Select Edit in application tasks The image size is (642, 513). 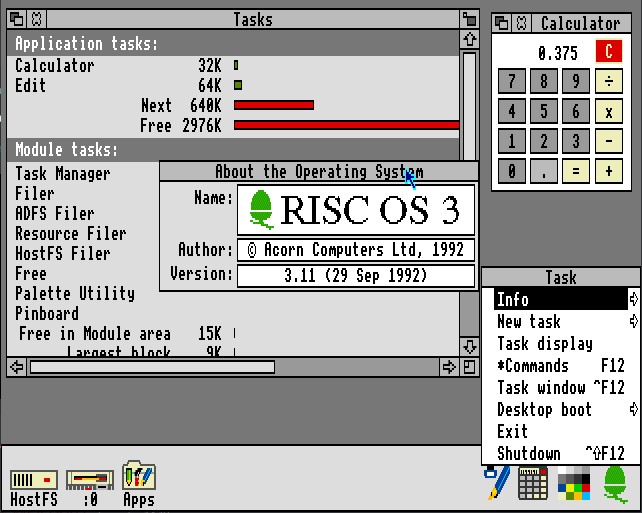tap(30, 86)
